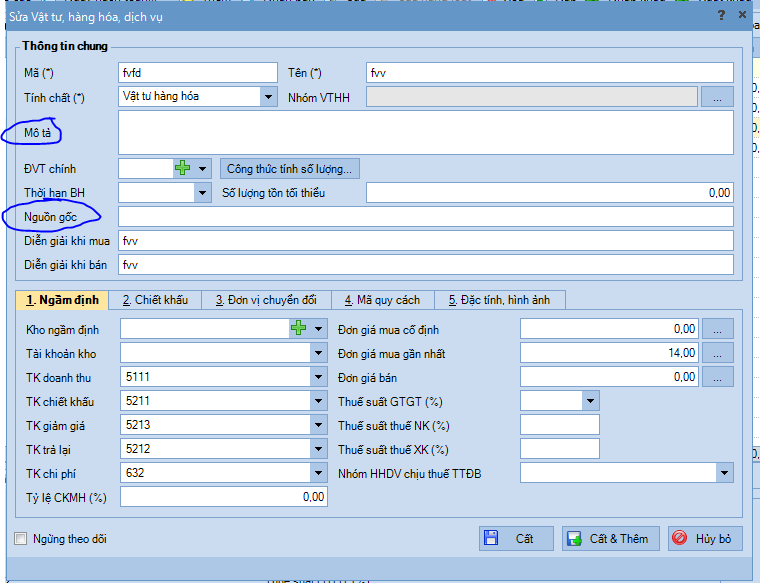Click ellipsis button for Đơn giá bán

(x=718, y=377)
